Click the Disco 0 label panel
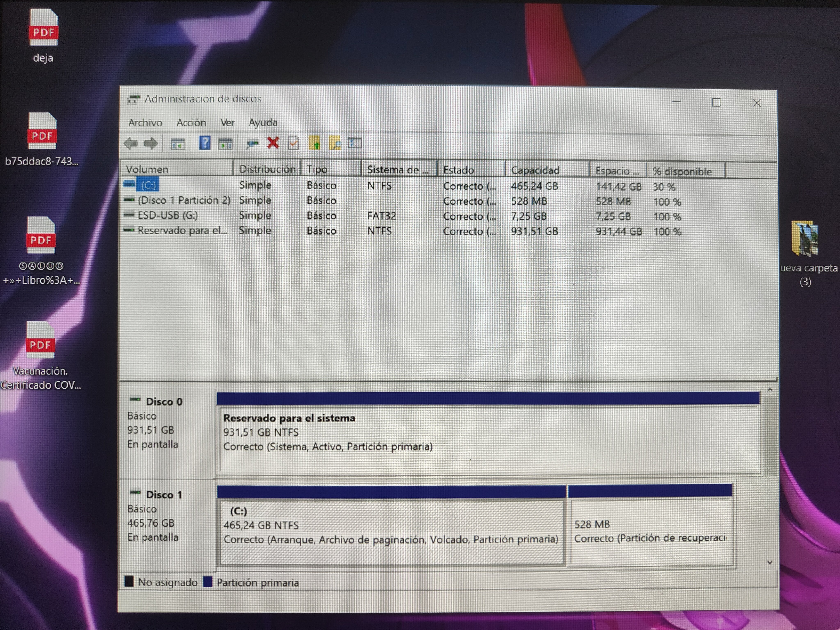Screen dimensions: 840x630 click(x=167, y=433)
